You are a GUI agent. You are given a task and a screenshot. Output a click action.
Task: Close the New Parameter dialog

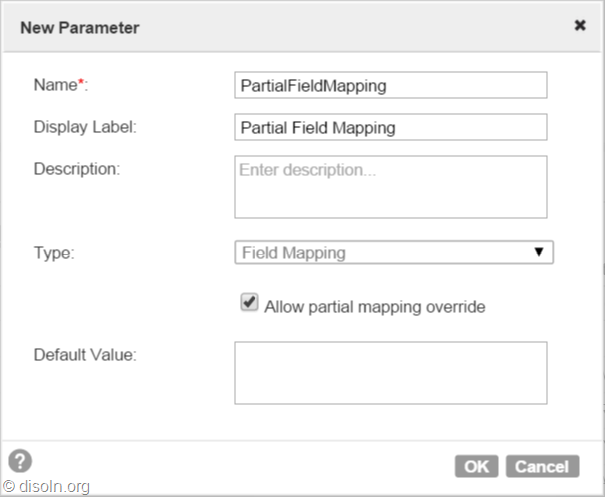click(580, 26)
